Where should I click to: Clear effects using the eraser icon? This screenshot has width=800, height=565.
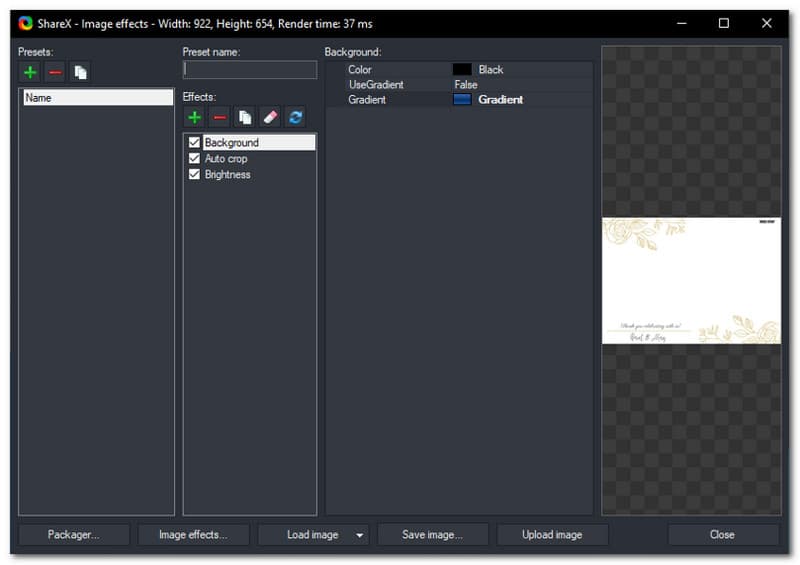(269, 118)
